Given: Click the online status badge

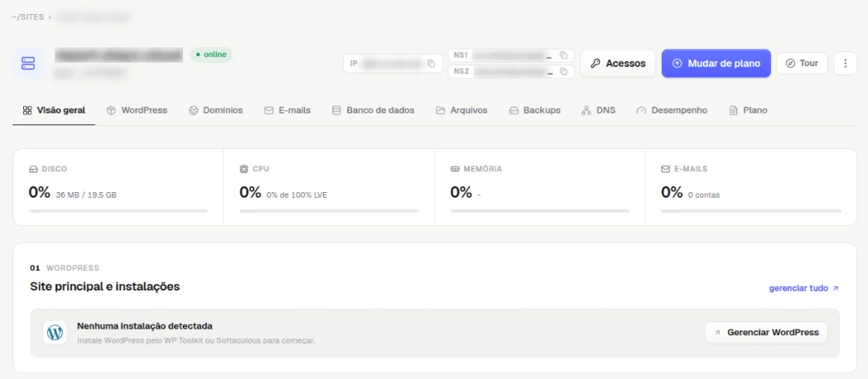Looking at the screenshot, I should click(x=211, y=55).
